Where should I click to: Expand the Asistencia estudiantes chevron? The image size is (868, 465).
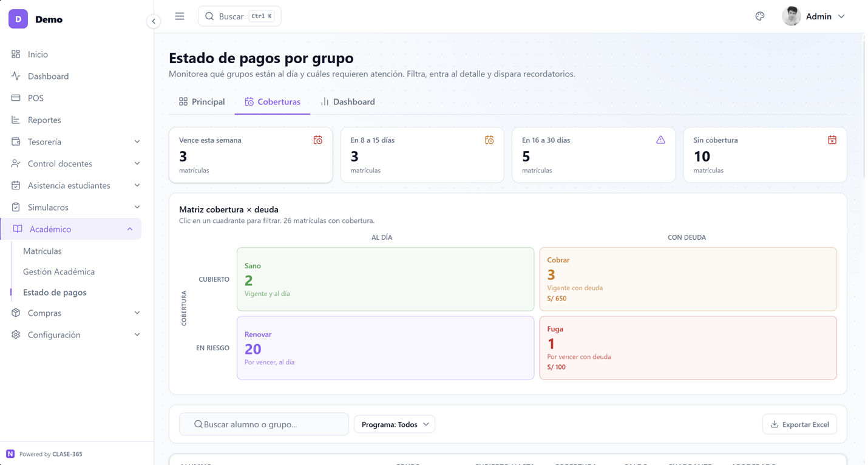[x=137, y=185]
